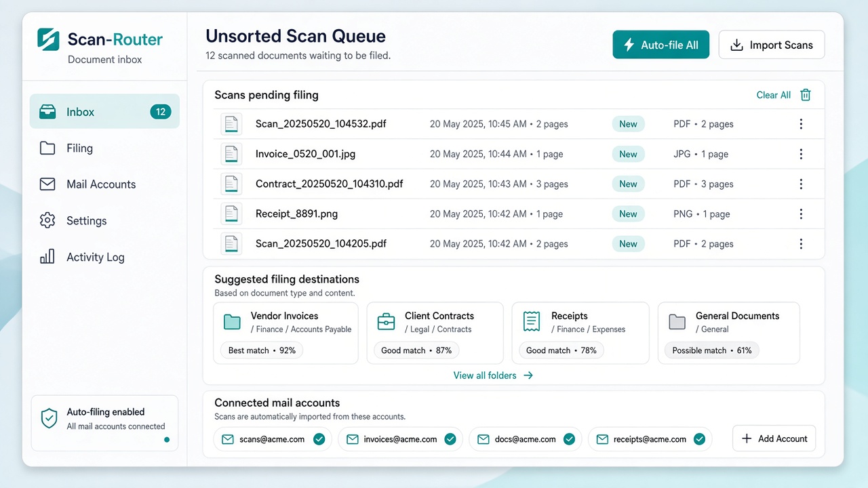Toggle the checkmark on invoices@acme.com
Screen dimensions: 868x488
point(450,439)
